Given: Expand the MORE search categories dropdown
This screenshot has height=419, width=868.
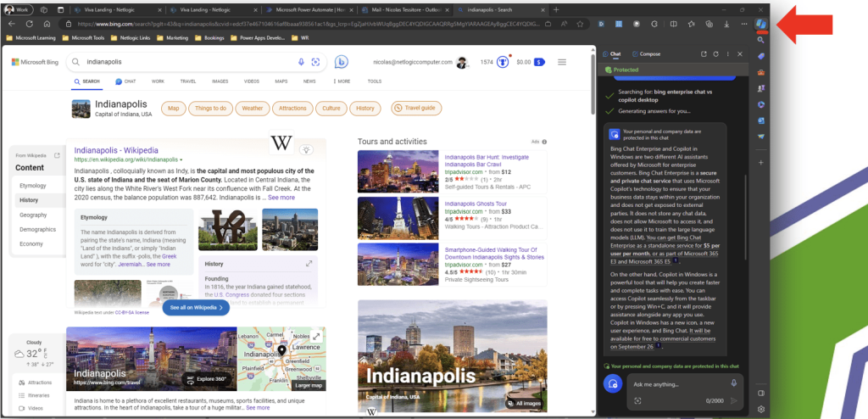Looking at the screenshot, I should tap(342, 81).
